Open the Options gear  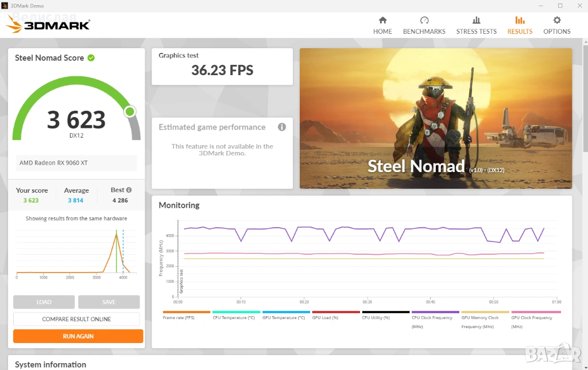click(556, 21)
